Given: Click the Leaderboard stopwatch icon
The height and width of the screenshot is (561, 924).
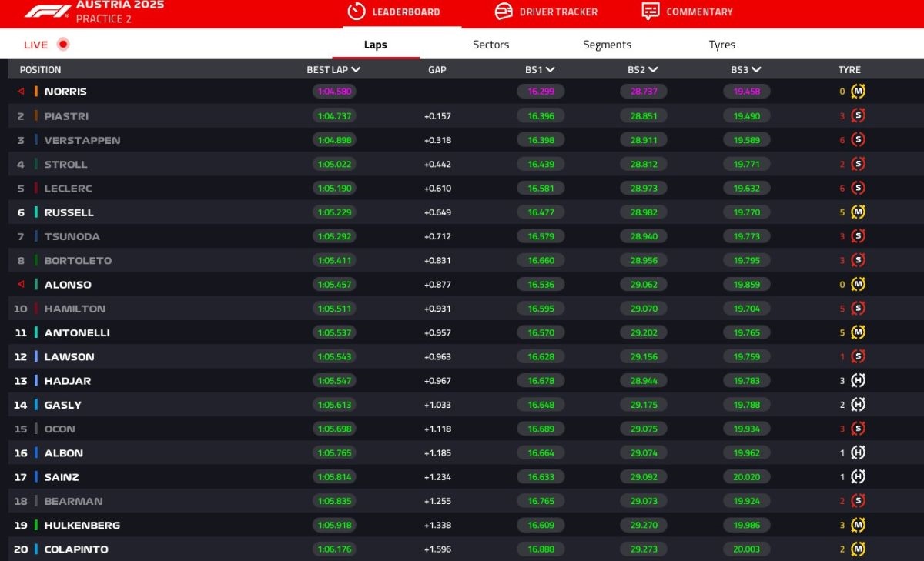Looking at the screenshot, I should click(356, 12).
